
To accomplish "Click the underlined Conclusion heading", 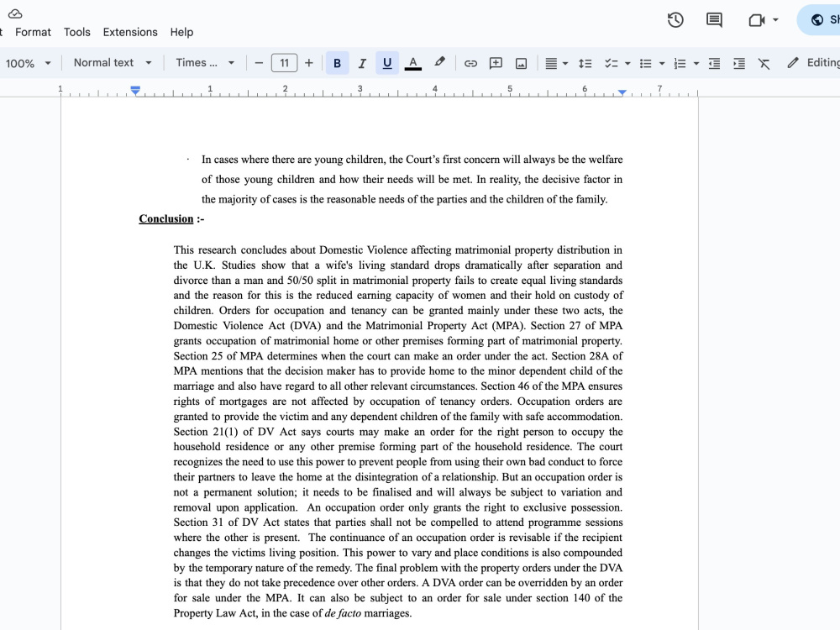I will 166,218.
